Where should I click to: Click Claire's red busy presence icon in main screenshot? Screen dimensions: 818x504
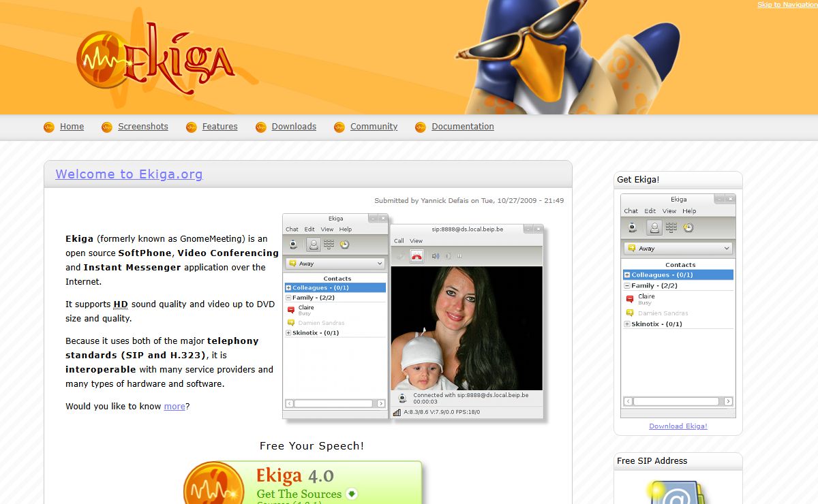(x=291, y=310)
